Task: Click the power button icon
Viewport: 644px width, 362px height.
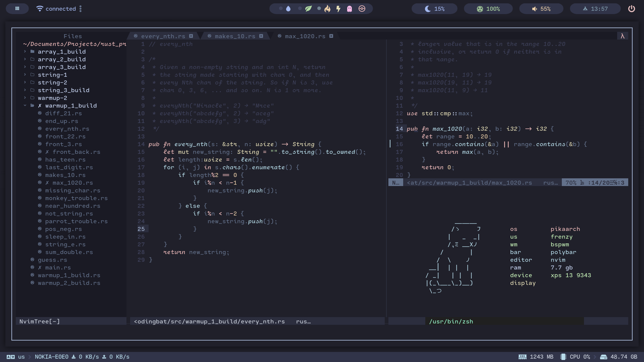Action: (631, 9)
